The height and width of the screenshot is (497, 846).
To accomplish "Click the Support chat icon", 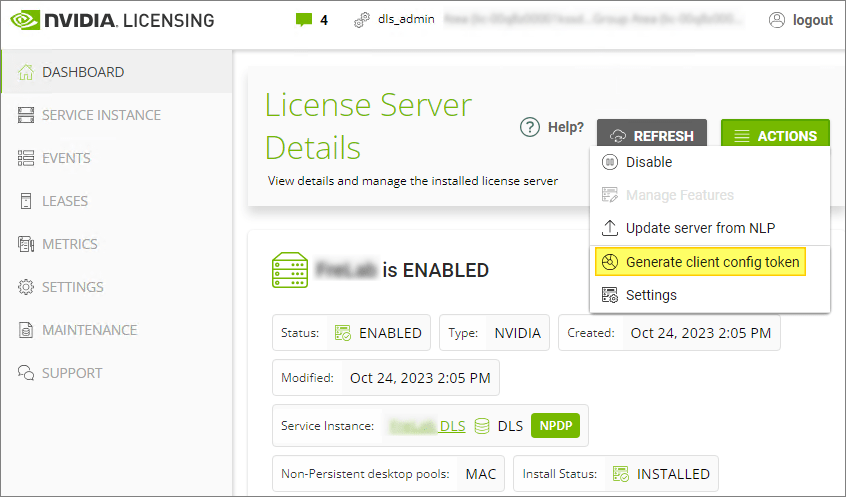I will pos(26,373).
